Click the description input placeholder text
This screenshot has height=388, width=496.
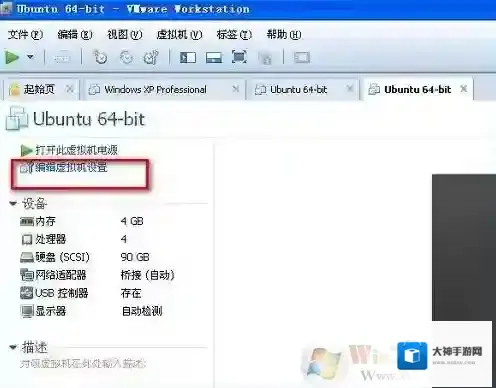pyautogui.click(x=83, y=363)
